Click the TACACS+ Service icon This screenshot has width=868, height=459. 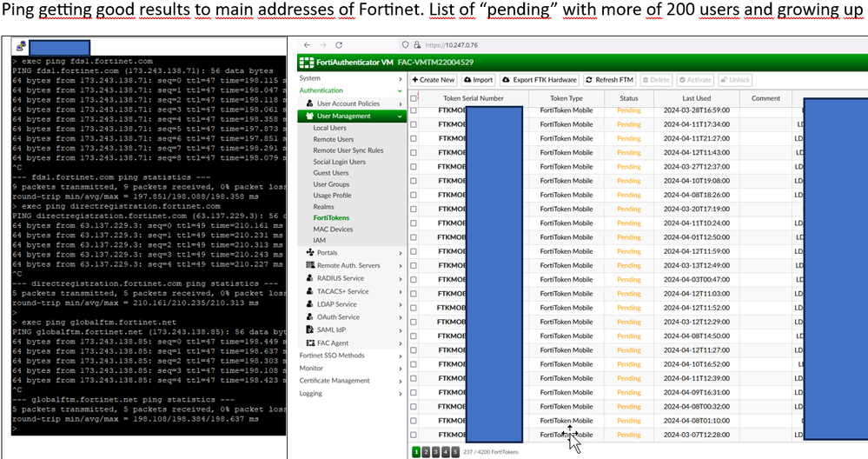coord(310,291)
